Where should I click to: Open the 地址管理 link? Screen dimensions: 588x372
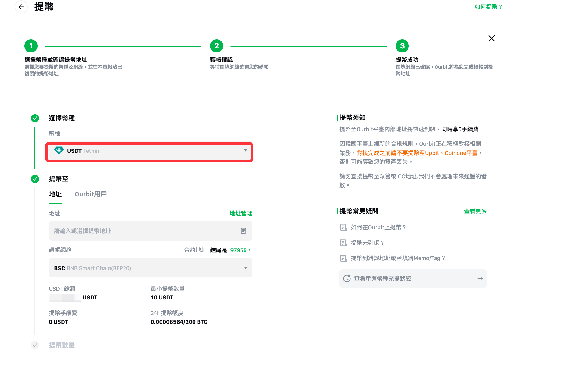241,213
